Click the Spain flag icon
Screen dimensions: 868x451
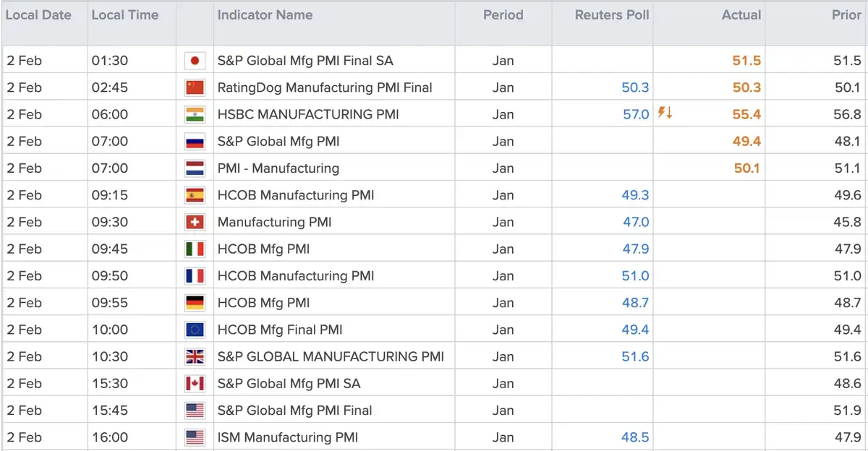click(195, 195)
